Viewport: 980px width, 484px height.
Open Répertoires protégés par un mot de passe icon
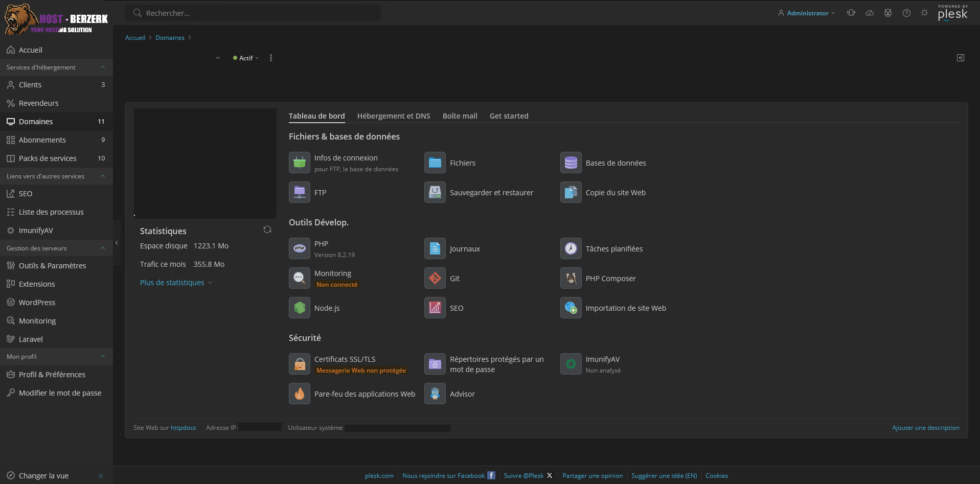pos(435,364)
